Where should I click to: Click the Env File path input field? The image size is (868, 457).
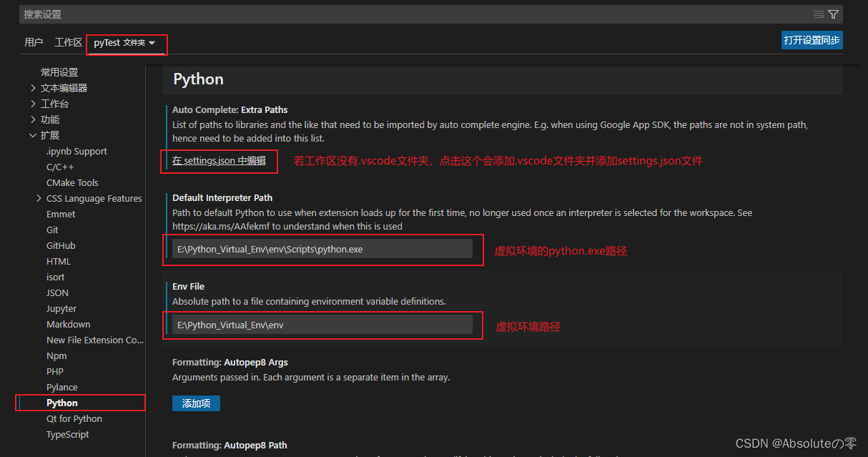(322, 325)
